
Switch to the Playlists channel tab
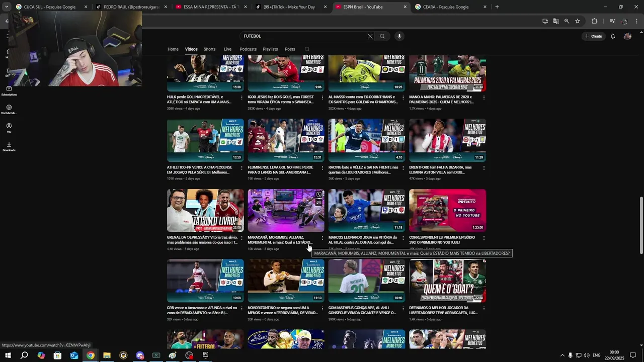[x=270, y=49]
